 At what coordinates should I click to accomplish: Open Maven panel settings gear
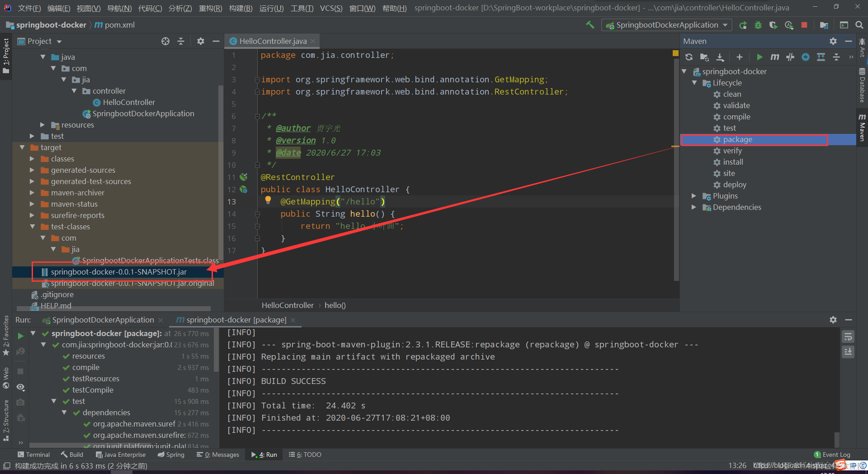[x=833, y=41]
